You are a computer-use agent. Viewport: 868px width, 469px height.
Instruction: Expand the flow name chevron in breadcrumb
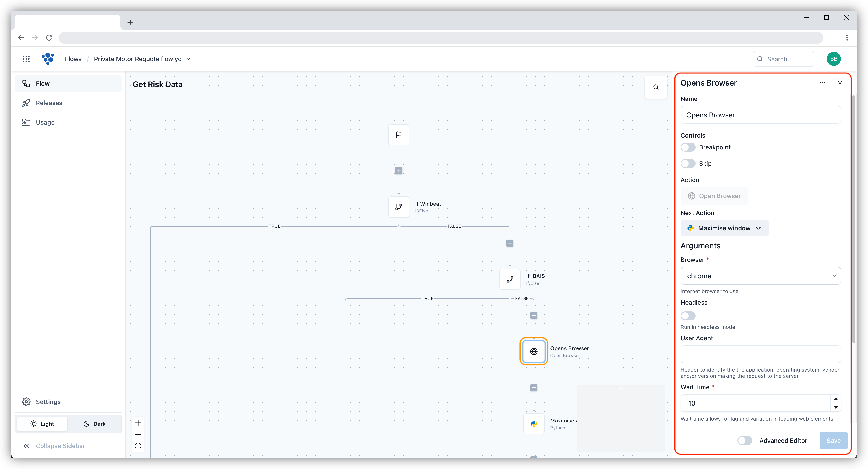(188, 59)
